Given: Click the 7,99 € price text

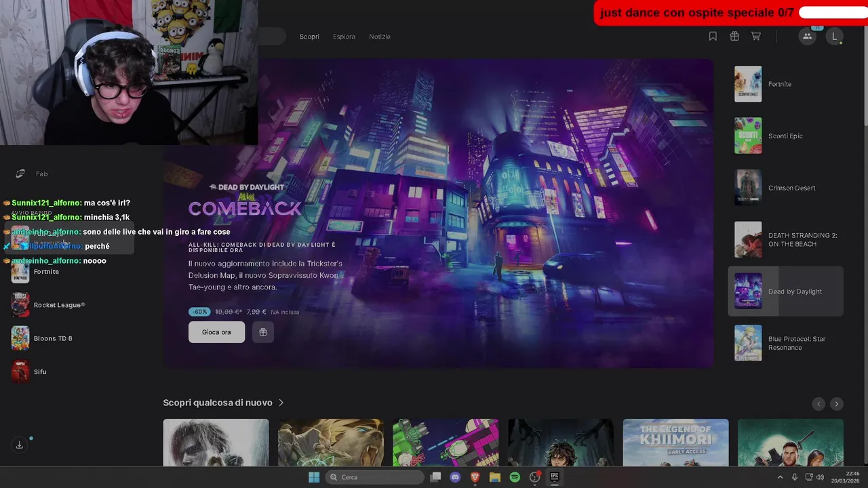Looking at the screenshot, I should [256, 312].
